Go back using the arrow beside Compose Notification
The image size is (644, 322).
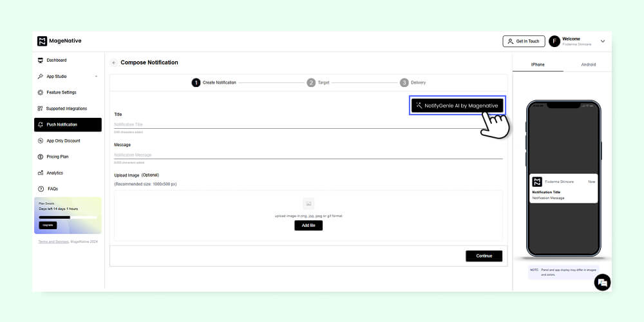pyautogui.click(x=114, y=63)
